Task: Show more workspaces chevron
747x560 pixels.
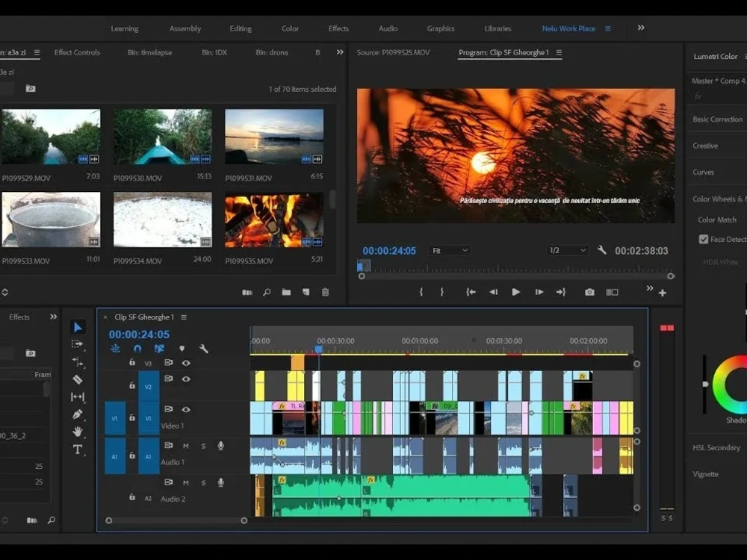Action: (x=641, y=28)
